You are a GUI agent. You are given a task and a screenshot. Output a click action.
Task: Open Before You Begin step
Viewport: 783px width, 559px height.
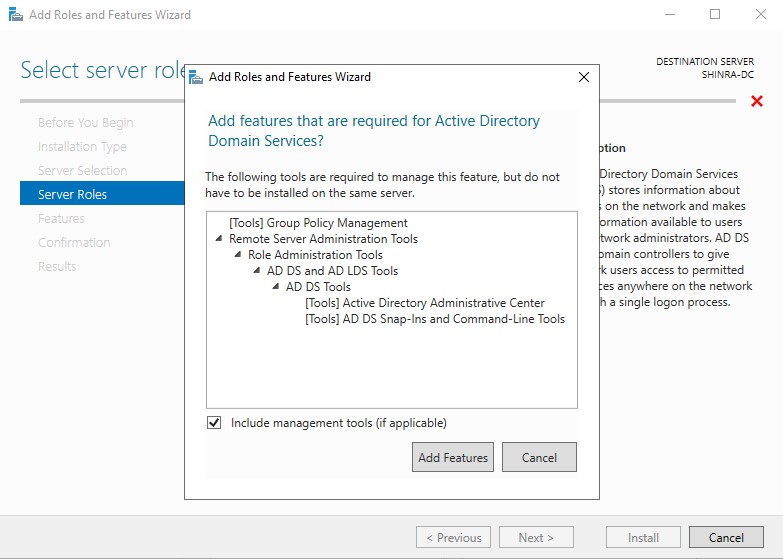(x=85, y=122)
